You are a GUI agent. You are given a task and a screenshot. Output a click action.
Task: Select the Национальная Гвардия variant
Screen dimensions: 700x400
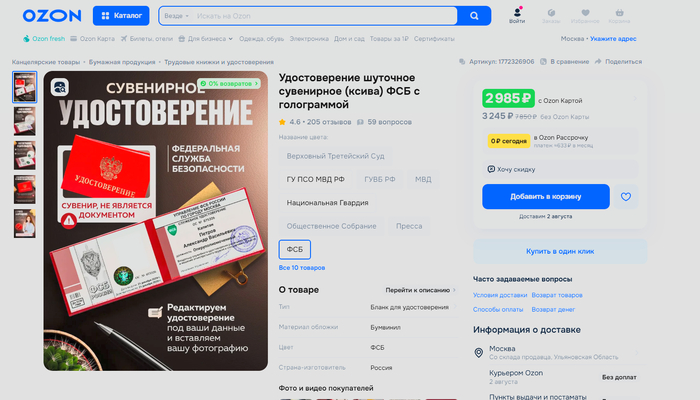pyautogui.click(x=327, y=203)
